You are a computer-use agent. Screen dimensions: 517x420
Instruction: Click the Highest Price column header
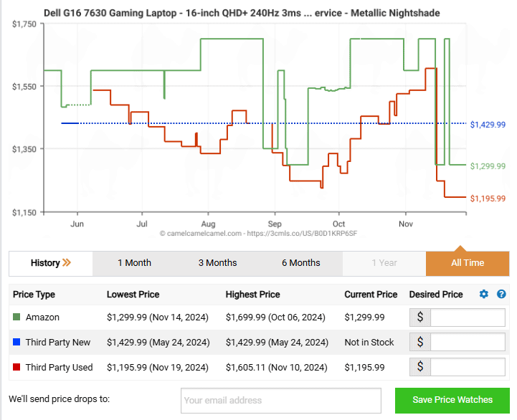(x=252, y=295)
